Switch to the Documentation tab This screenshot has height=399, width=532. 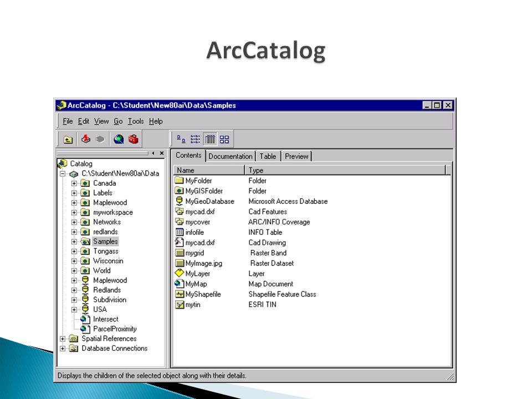pos(231,156)
